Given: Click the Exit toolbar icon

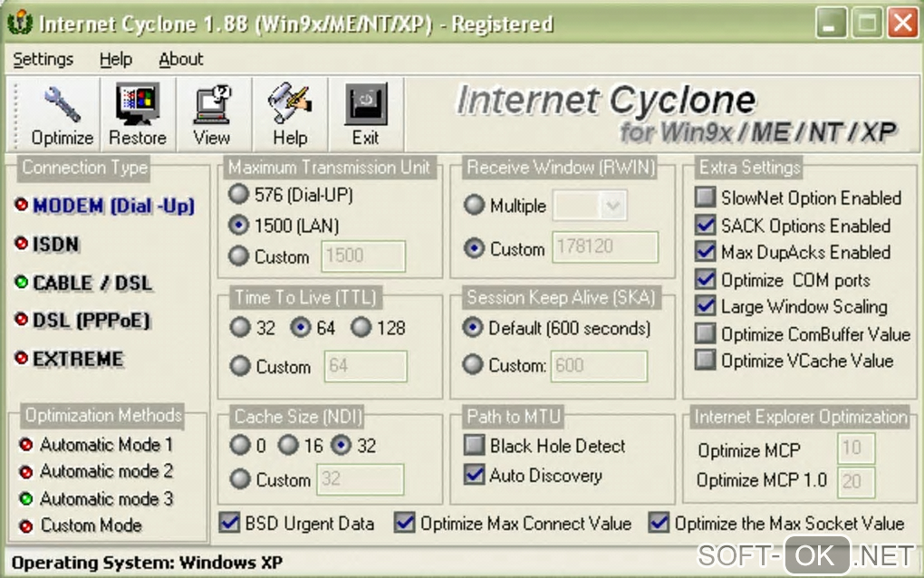Looking at the screenshot, I should (x=365, y=103).
